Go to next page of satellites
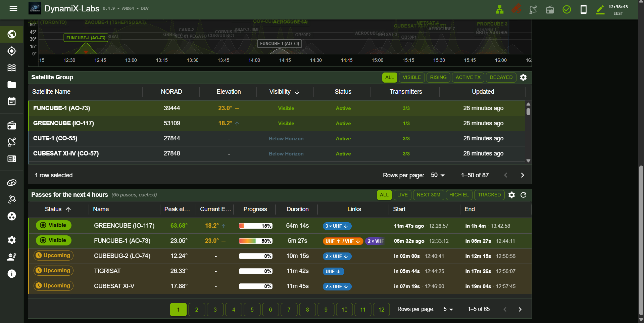This screenshot has width=644, height=323. (x=522, y=175)
